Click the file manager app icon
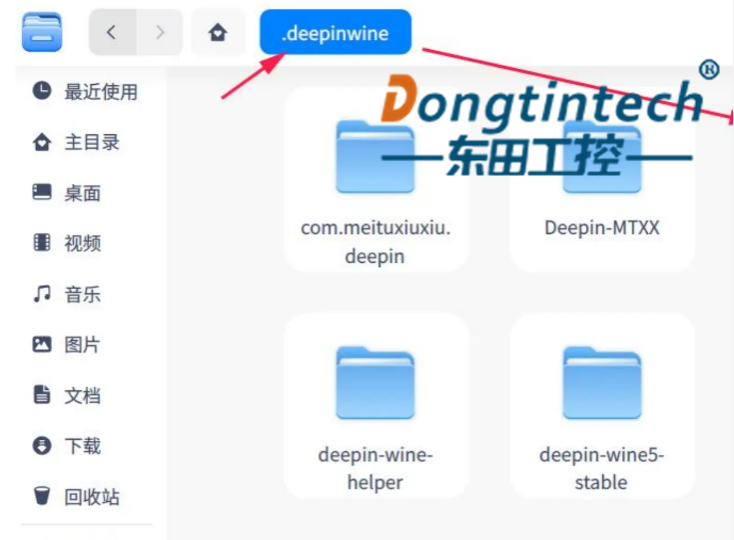734x540 pixels. (42, 32)
